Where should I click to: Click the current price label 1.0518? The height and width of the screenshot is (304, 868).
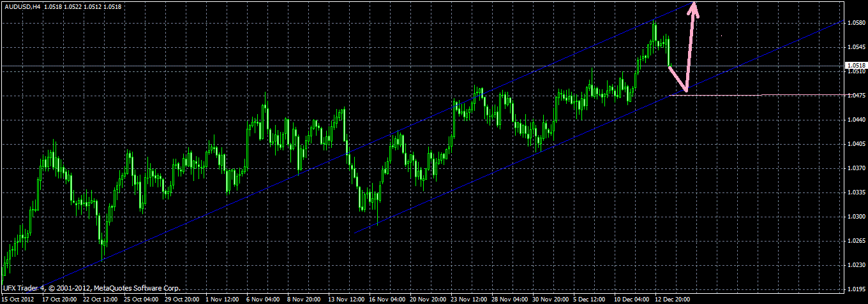[x=856, y=65]
